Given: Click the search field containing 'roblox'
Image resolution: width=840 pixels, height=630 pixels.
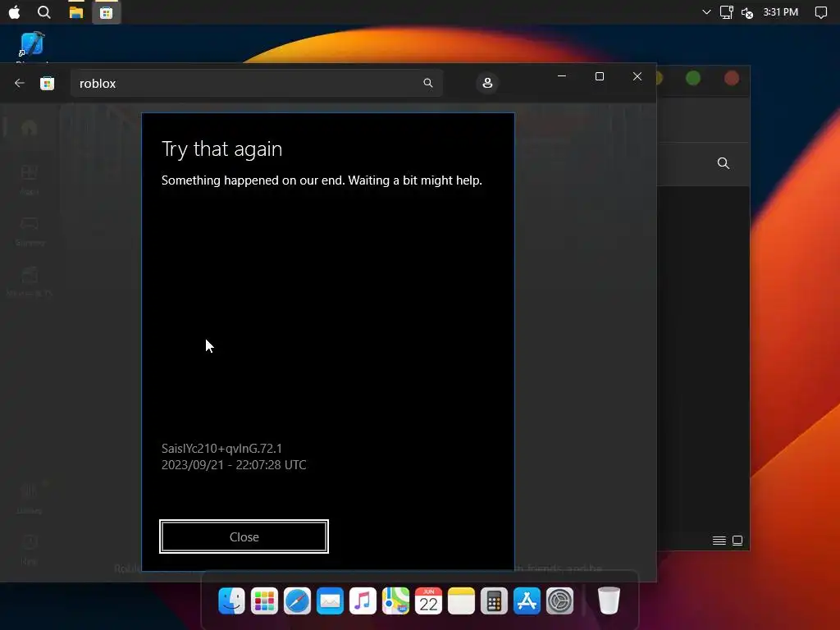Looking at the screenshot, I should [x=257, y=83].
